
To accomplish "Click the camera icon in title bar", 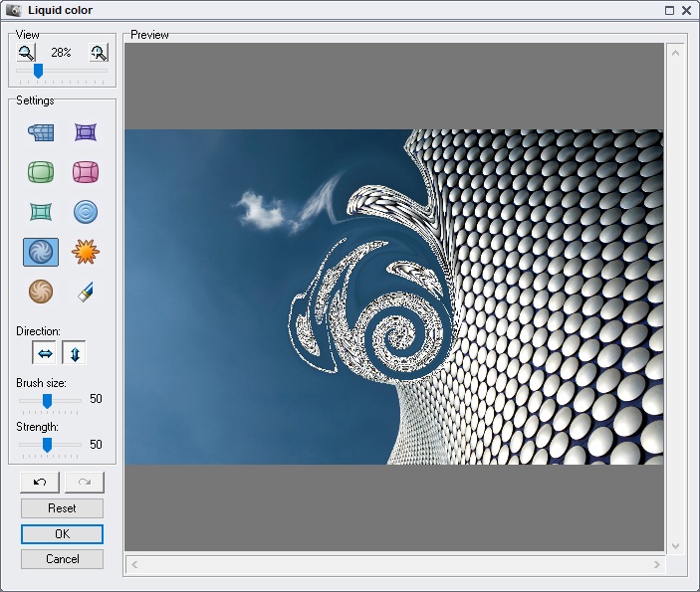I will [14, 10].
